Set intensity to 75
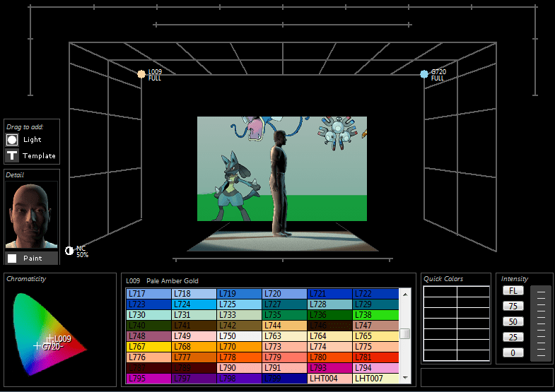This screenshot has width=555, height=392. [x=513, y=306]
